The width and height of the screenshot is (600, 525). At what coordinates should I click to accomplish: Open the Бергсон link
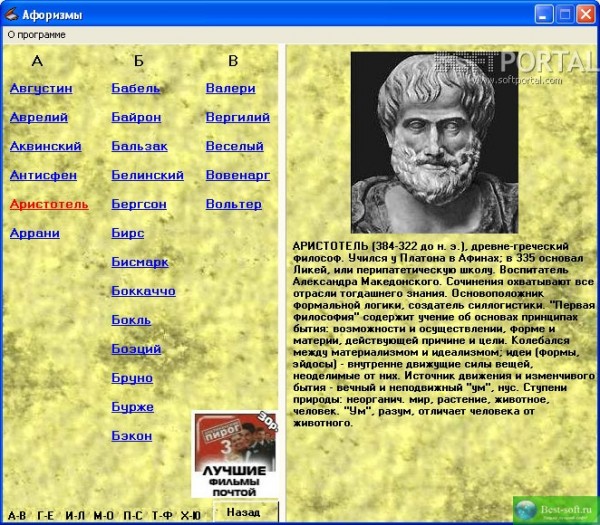tap(139, 205)
